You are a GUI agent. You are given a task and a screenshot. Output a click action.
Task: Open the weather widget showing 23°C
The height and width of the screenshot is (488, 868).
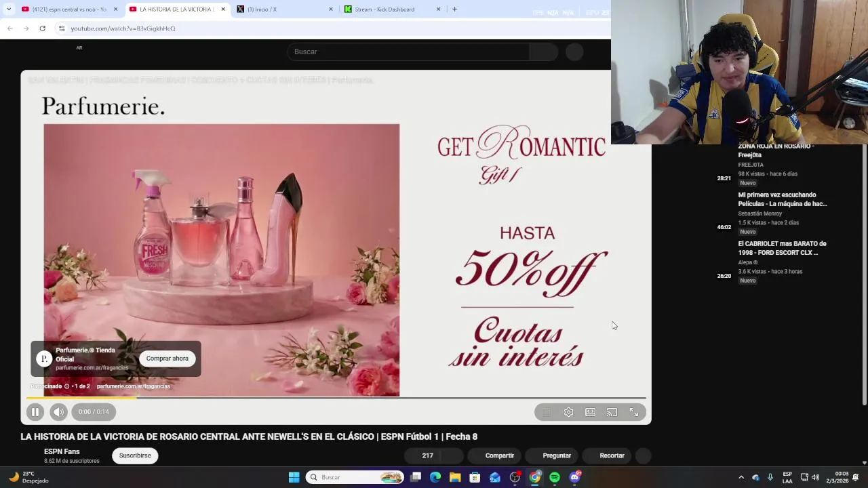pyautogui.click(x=28, y=477)
